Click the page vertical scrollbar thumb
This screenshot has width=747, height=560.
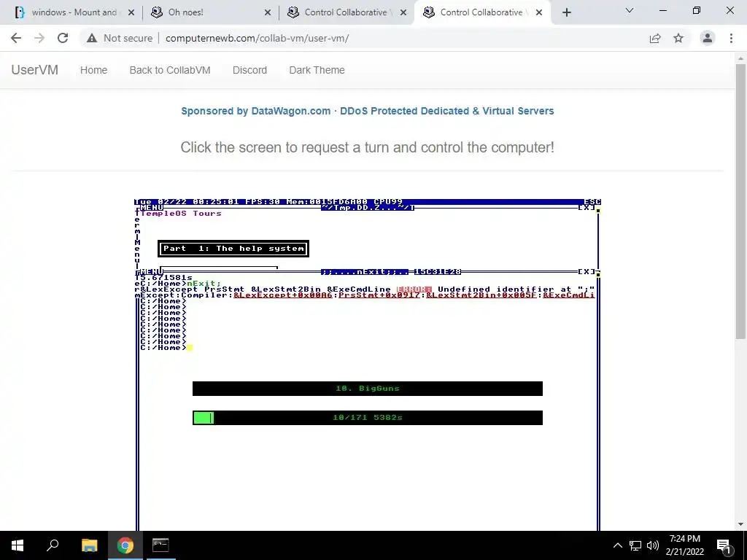pos(740,202)
